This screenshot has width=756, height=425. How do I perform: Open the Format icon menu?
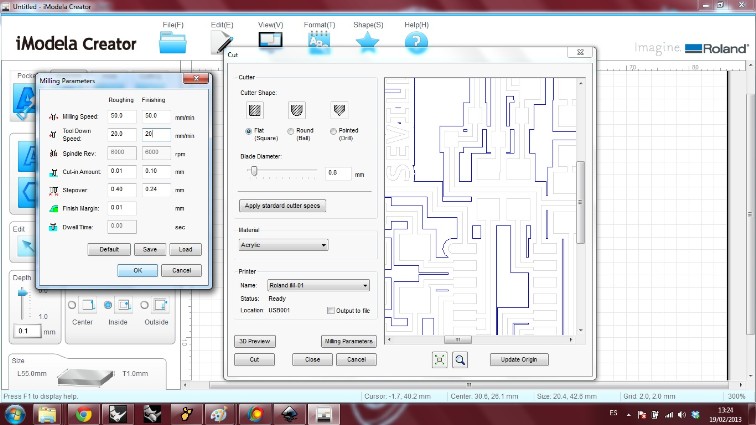click(x=319, y=42)
